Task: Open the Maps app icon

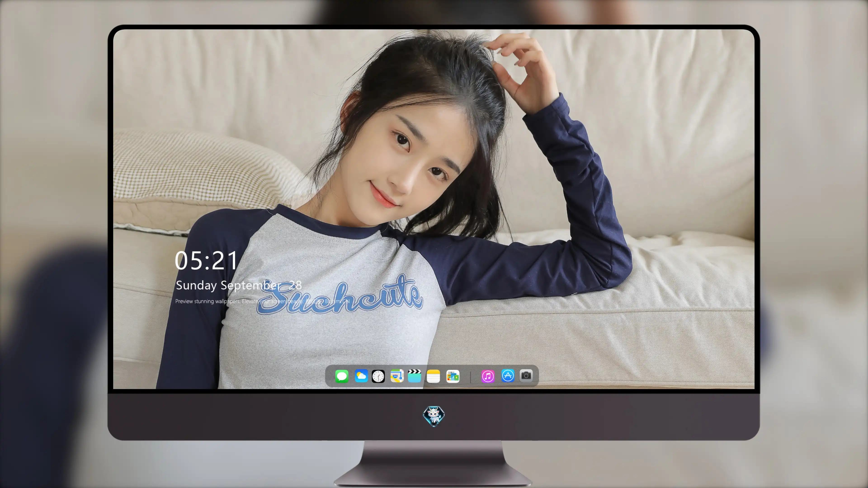Action: pyautogui.click(x=397, y=376)
